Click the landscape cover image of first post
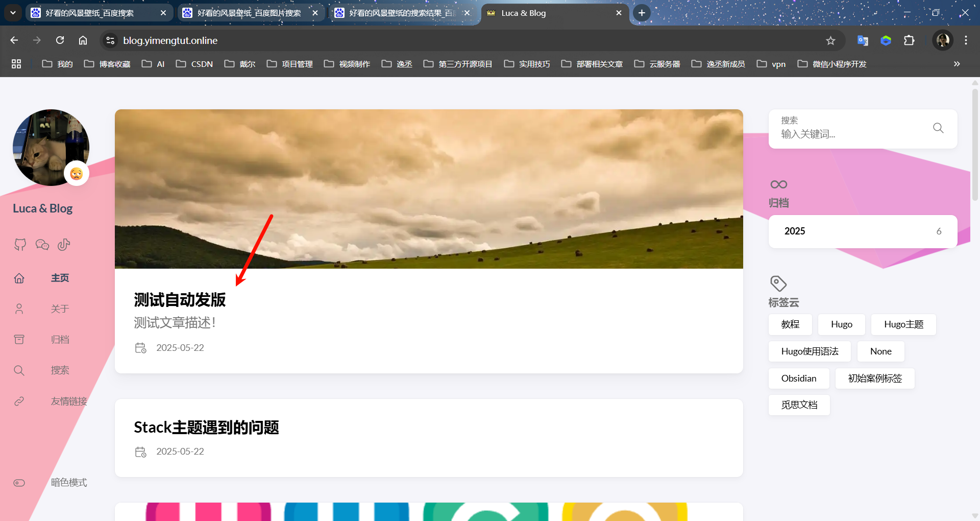 click(x=429, y=189)
